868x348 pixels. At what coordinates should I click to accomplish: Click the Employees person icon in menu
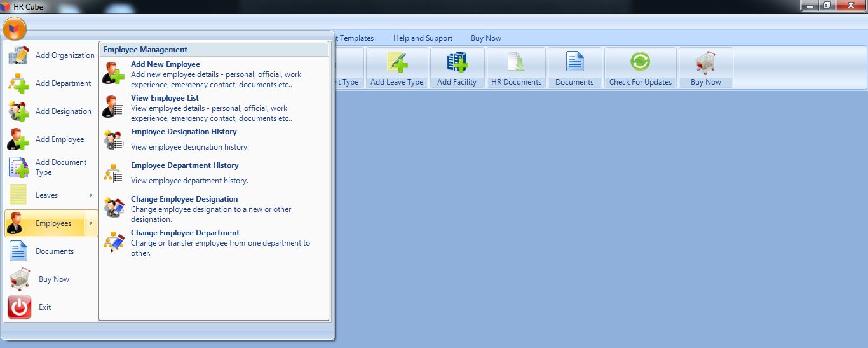pos(16,223)
